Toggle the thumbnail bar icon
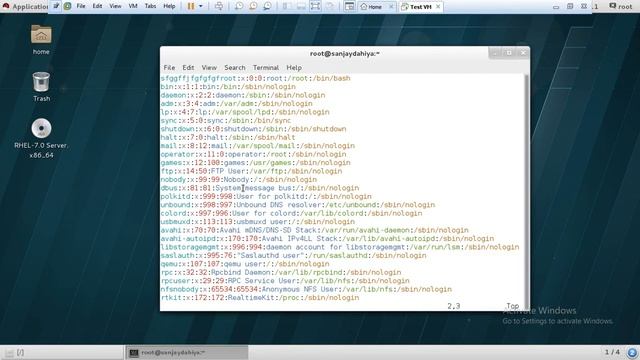This screenshot has width=640, height=360. point(301,6)
